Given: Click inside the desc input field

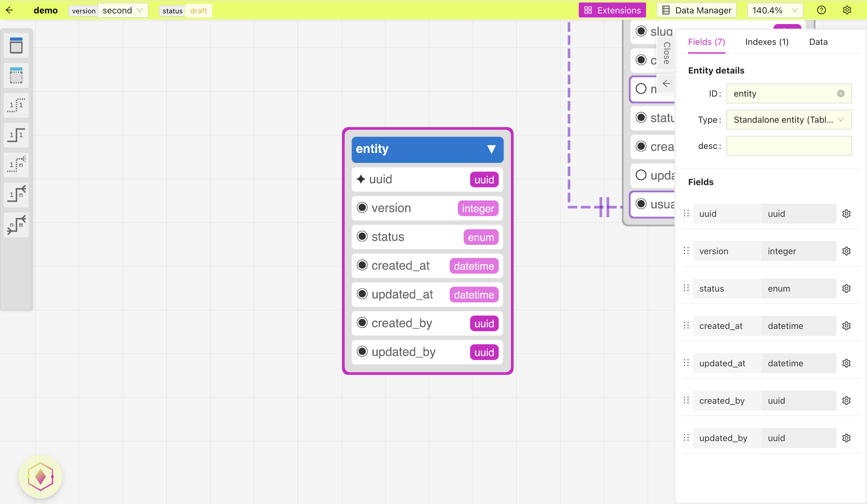Looking at the screenshot, I should coord(789,145).
